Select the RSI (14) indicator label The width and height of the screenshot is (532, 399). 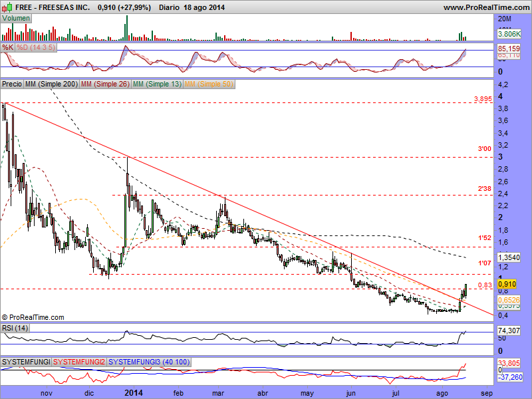click(x=15, y=328)
